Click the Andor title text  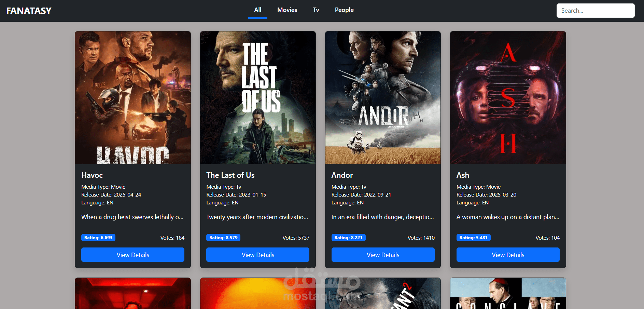(x=342, y=175)
